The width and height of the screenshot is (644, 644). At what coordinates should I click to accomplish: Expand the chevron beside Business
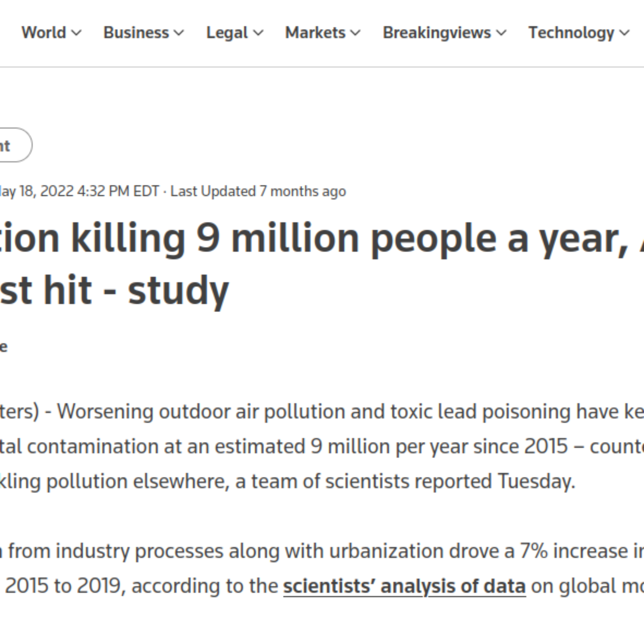[179, 33]
